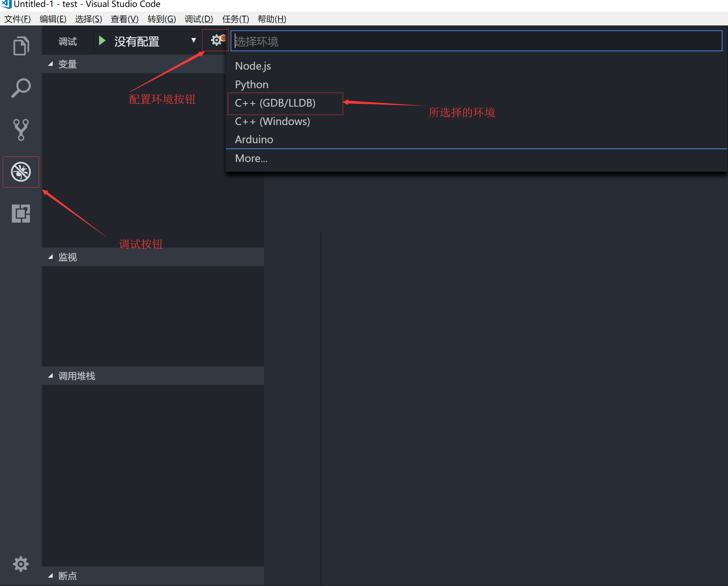Click the green Start Debugging play button

point(102,41)
